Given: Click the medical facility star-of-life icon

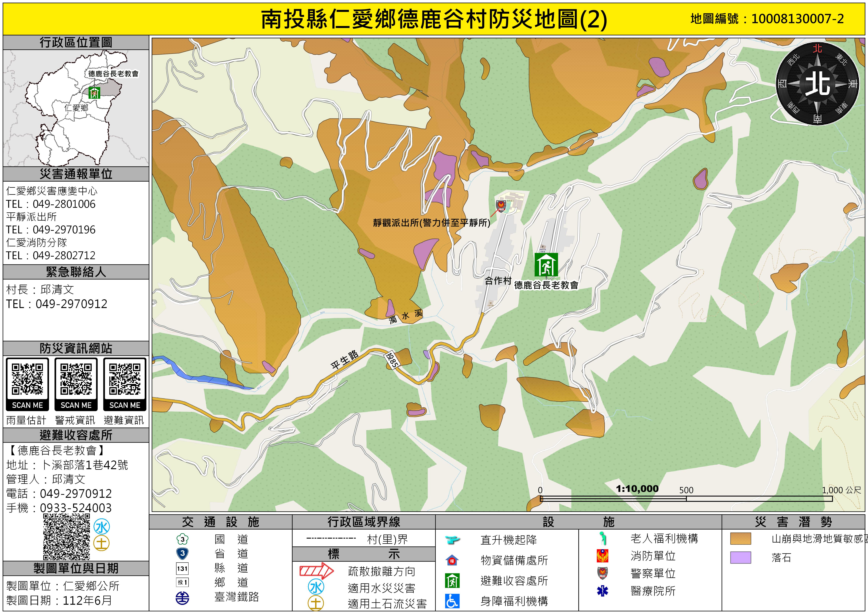Looking at the screenshot, I should tap(602, 591).
